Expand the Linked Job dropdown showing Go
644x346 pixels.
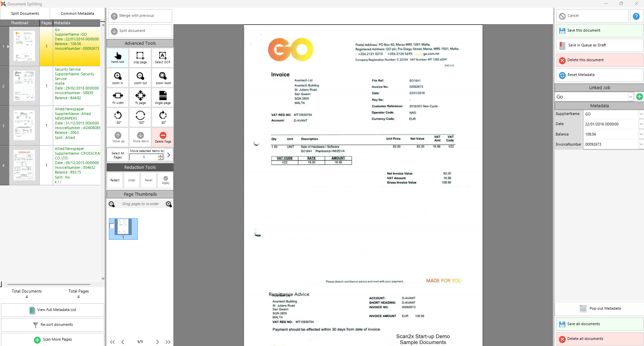point(630,97)
